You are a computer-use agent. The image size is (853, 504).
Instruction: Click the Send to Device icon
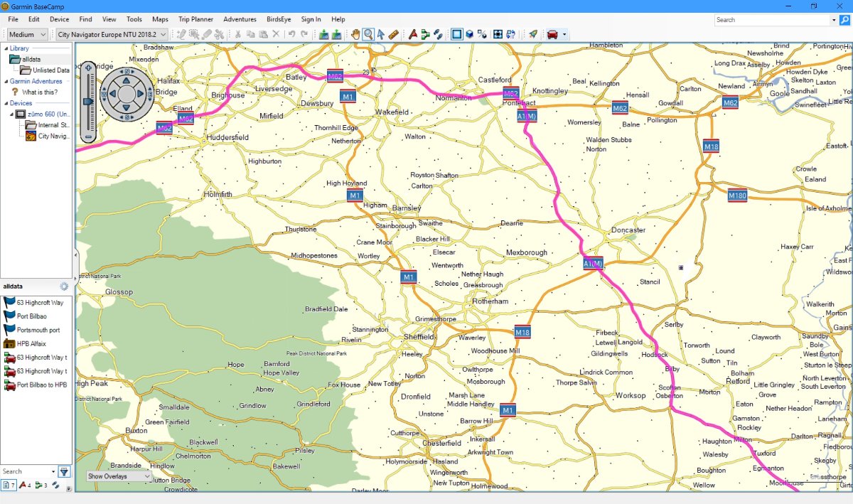coord(323,34)
